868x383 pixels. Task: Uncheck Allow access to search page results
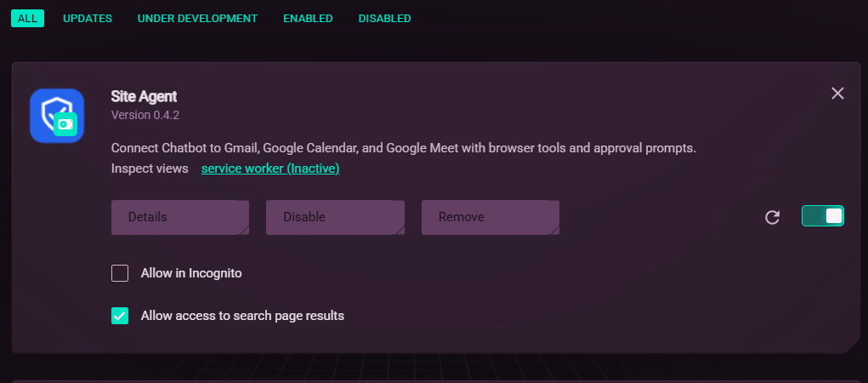120,316
